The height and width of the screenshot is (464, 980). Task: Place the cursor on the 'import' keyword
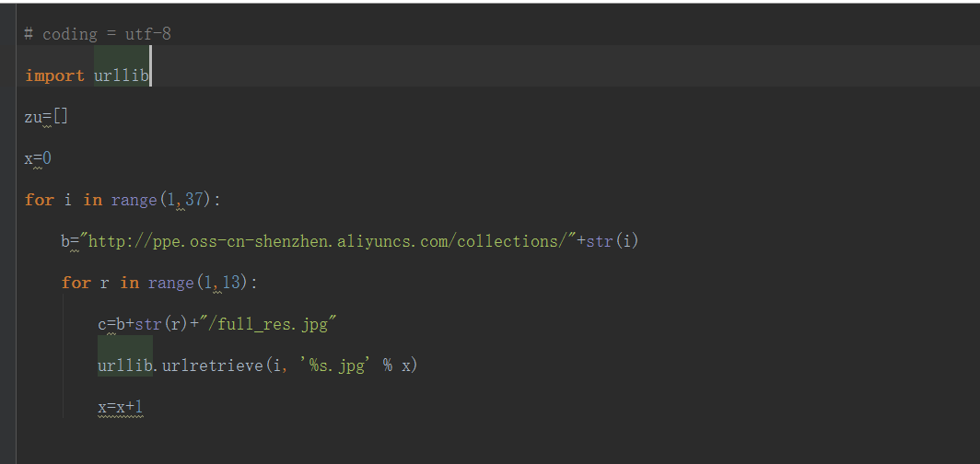[x=54, y=75]
